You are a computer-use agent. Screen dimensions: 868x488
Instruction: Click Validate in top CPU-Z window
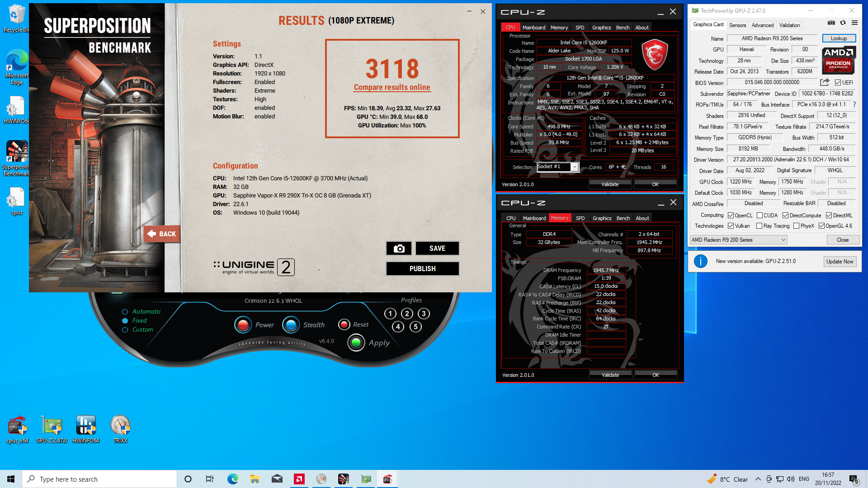[x=610, y=184]
